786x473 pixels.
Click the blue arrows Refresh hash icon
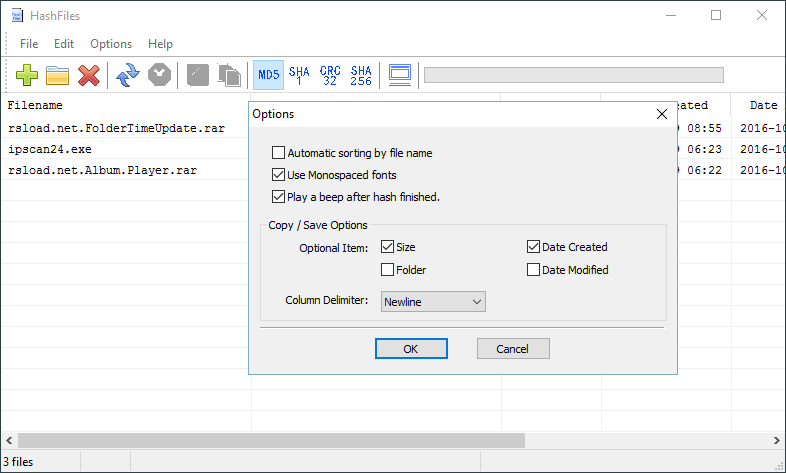pos(128,75)
